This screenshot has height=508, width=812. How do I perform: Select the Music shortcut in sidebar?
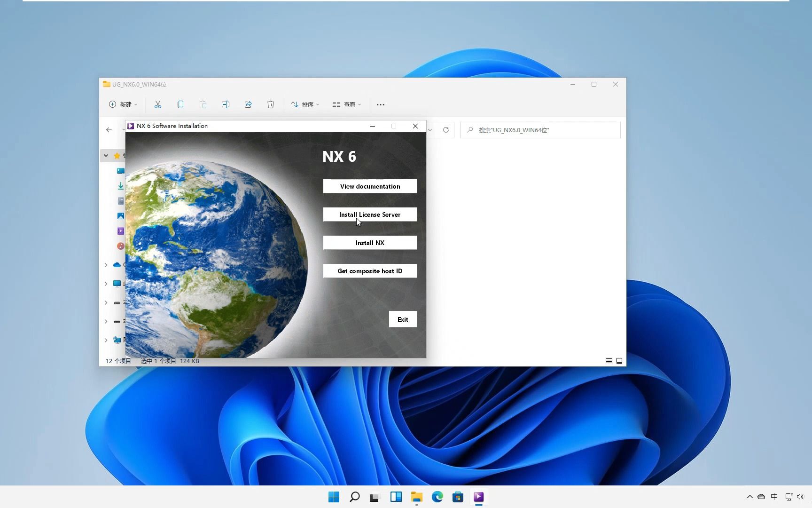tap(121, 246)
